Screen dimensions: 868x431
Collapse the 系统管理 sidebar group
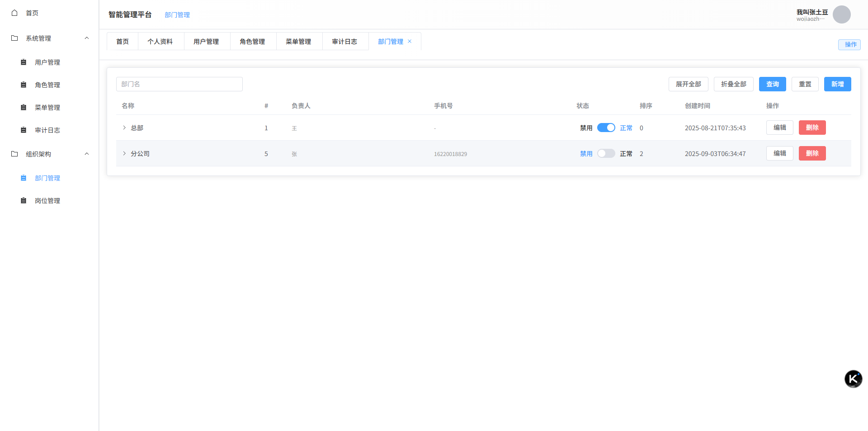pos(87,38)
